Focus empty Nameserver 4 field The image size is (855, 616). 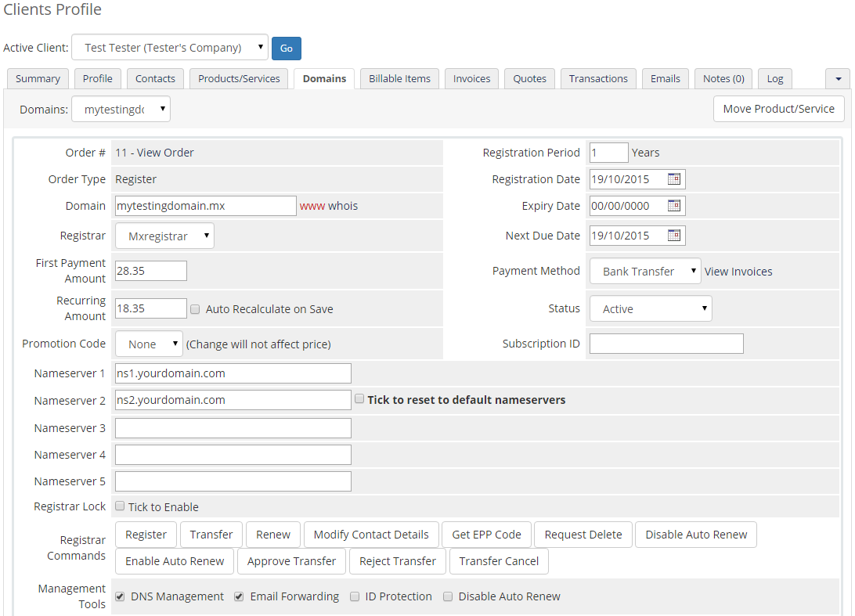233,455
